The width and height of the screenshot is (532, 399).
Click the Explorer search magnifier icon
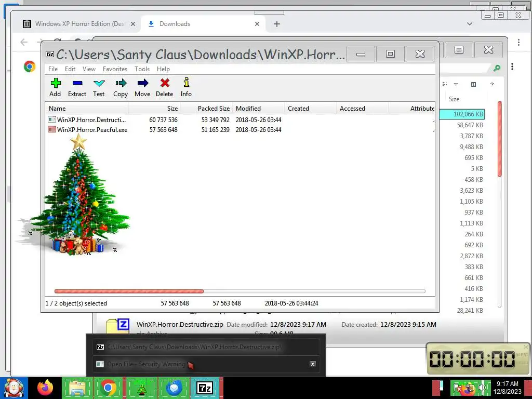[496, 68]
